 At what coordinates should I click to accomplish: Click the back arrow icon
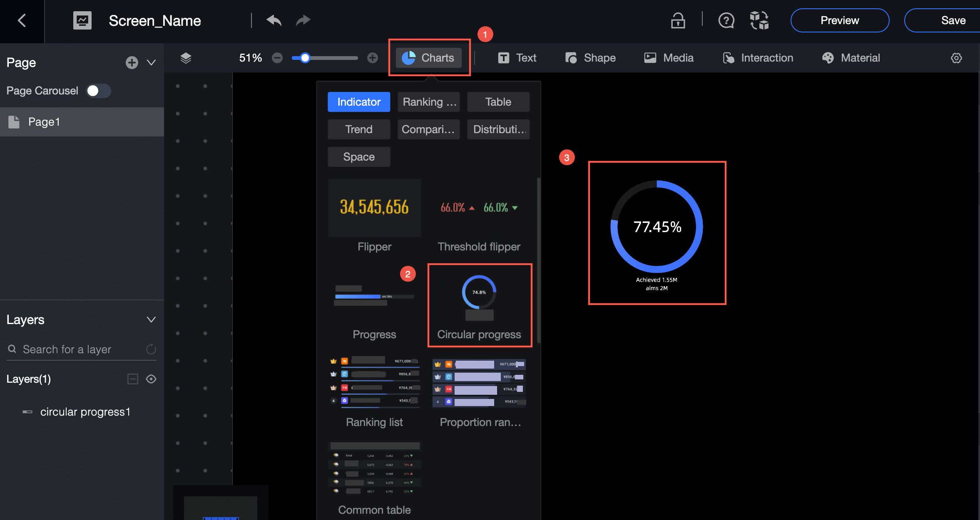(22, 20)
